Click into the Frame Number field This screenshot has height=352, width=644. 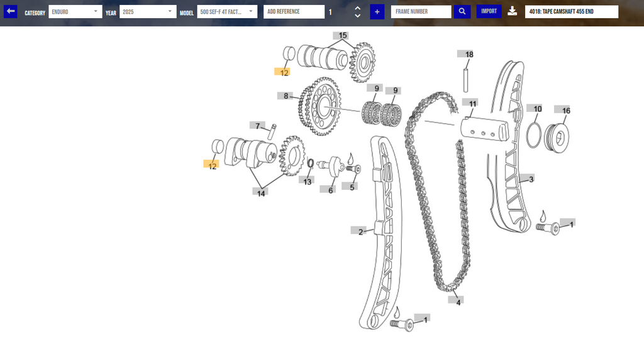(421, 12)
